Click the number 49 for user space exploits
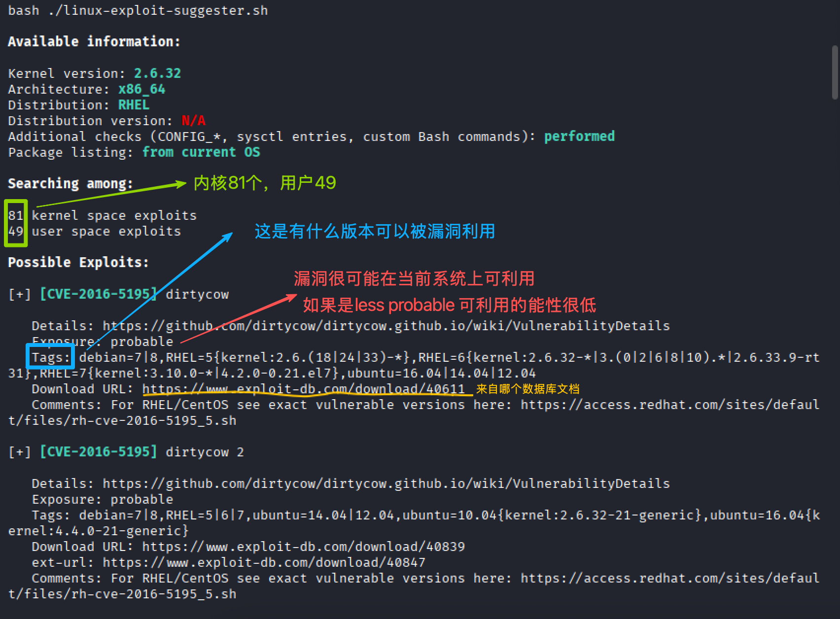 15,231
